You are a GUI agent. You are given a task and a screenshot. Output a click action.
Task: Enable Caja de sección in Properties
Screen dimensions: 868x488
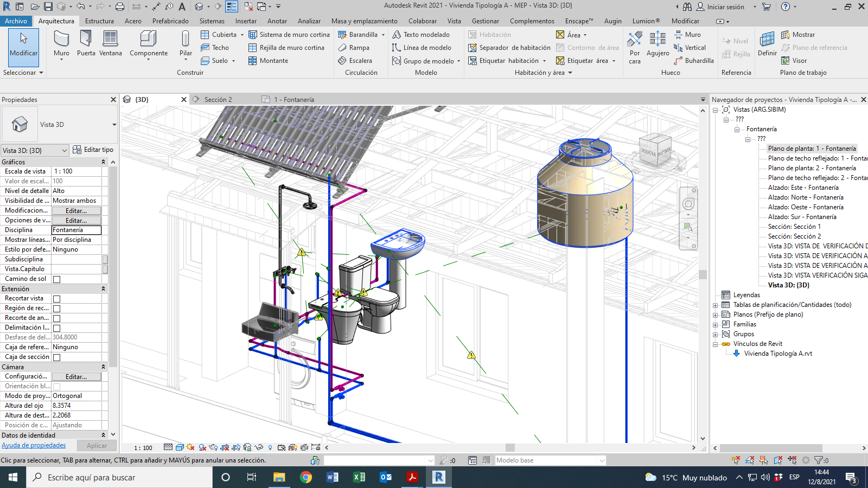(x=56, y=357)
